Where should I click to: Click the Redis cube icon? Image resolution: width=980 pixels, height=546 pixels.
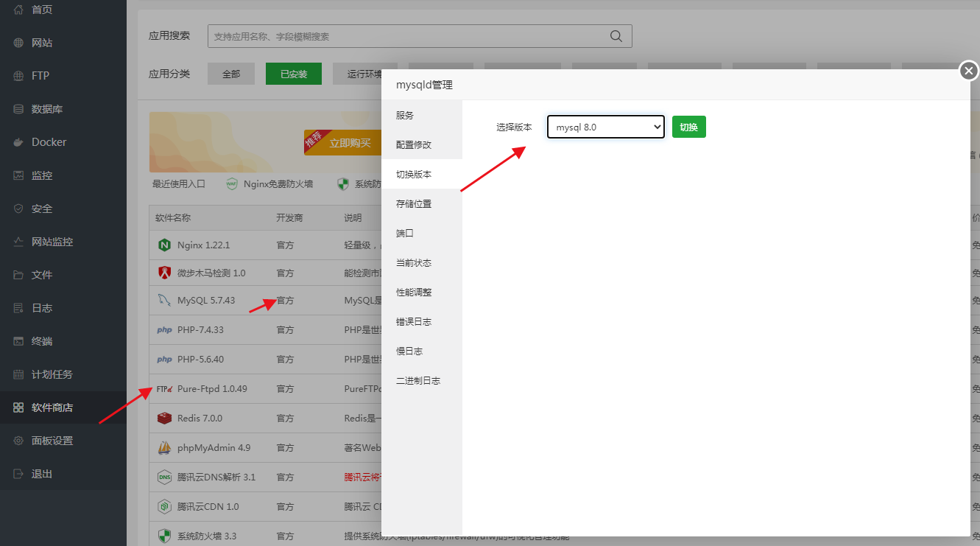[164, 419]
